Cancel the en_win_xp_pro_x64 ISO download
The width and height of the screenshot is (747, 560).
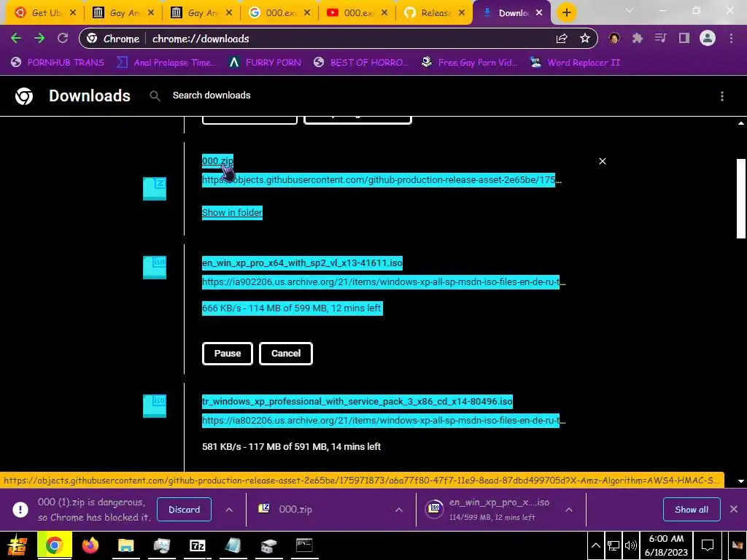(x=286, y=354)
